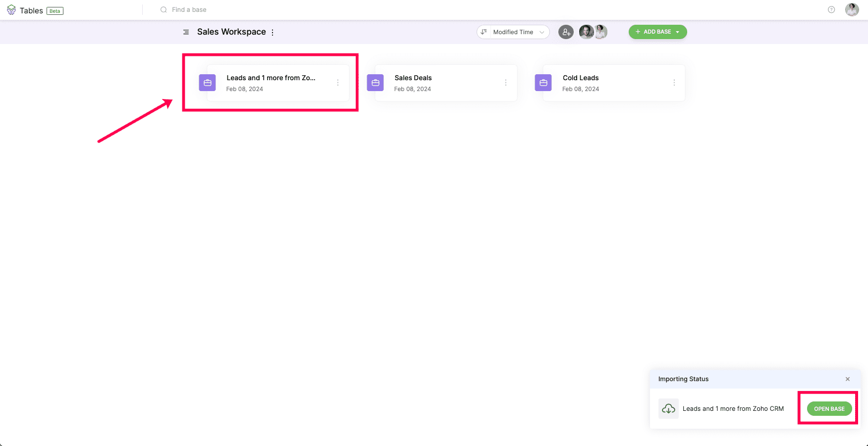Open options menu for Sales Deals base

tap(506, 83)
